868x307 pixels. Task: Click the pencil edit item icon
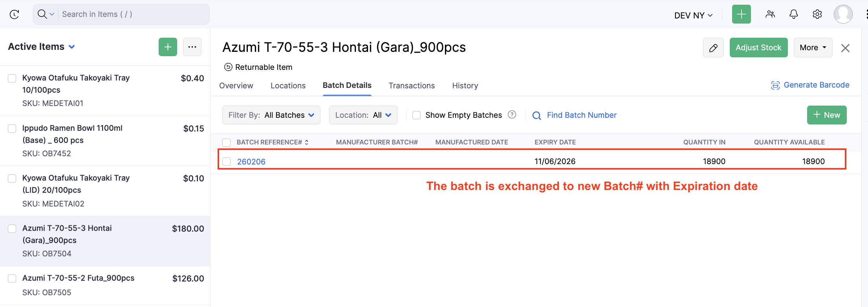(713, 48)
